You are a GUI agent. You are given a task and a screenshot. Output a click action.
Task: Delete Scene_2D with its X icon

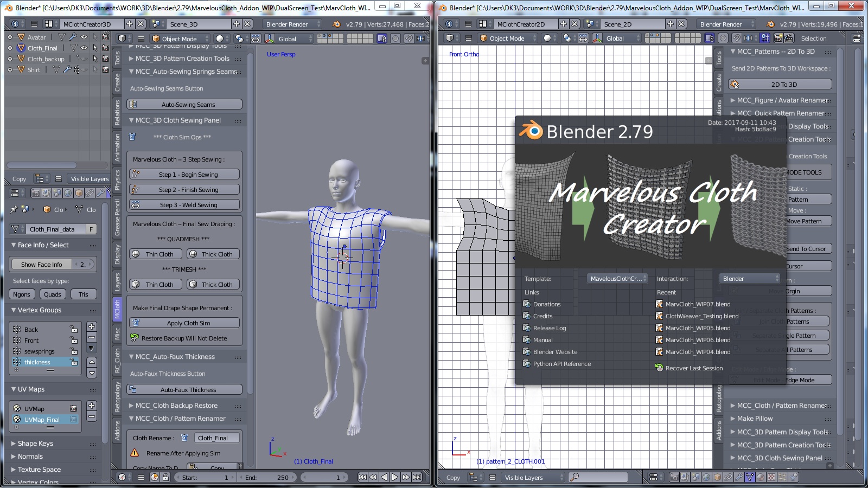click(x=682, y=24)
